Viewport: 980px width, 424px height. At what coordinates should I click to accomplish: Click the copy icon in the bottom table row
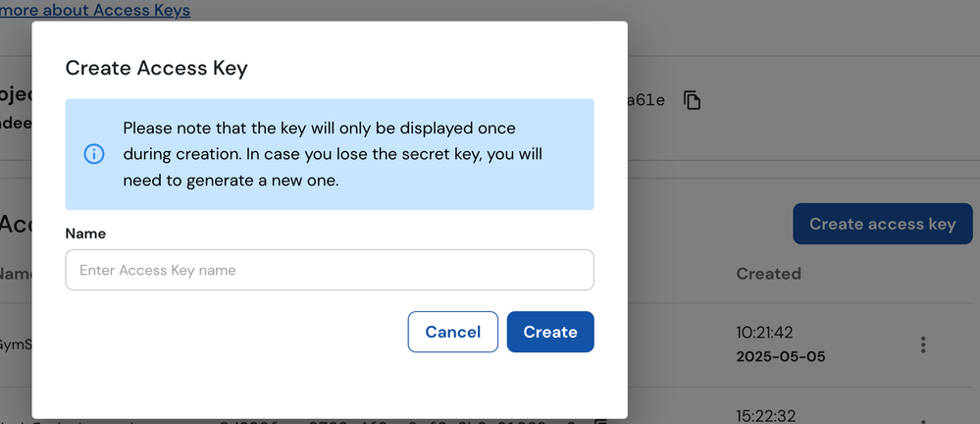click(600, 419)
